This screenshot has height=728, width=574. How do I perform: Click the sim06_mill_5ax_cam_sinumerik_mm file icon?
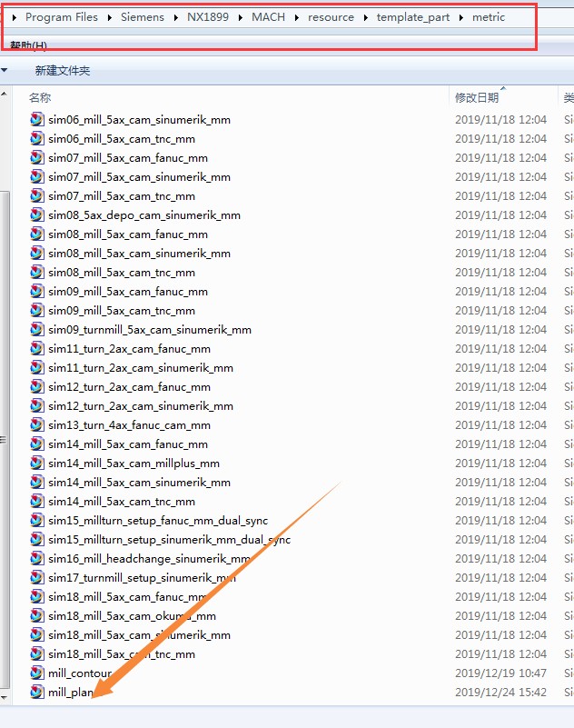(x=37, y=119)
